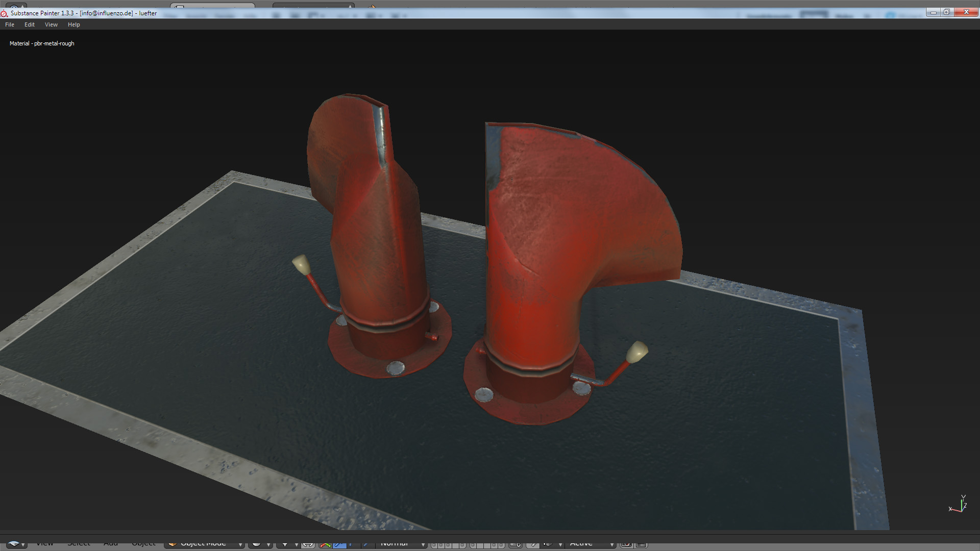
Task: Click the OpenGL render camera icon
Action: point(626,544)
